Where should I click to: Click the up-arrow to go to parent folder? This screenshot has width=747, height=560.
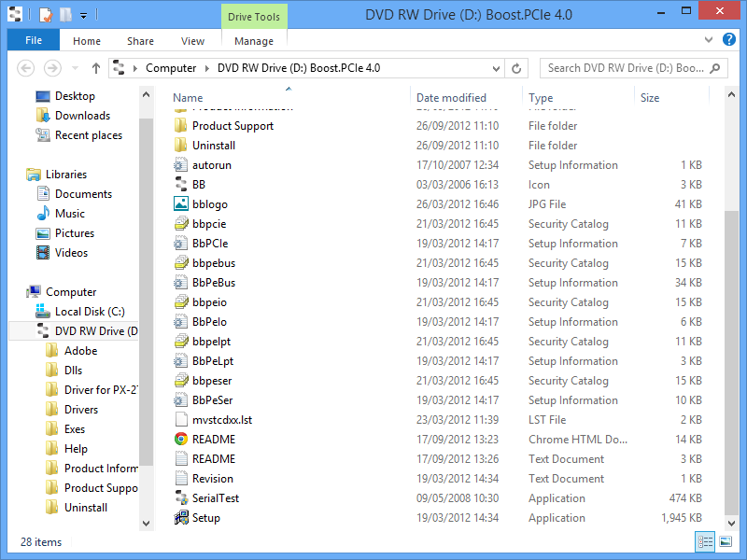click(96, 68)
